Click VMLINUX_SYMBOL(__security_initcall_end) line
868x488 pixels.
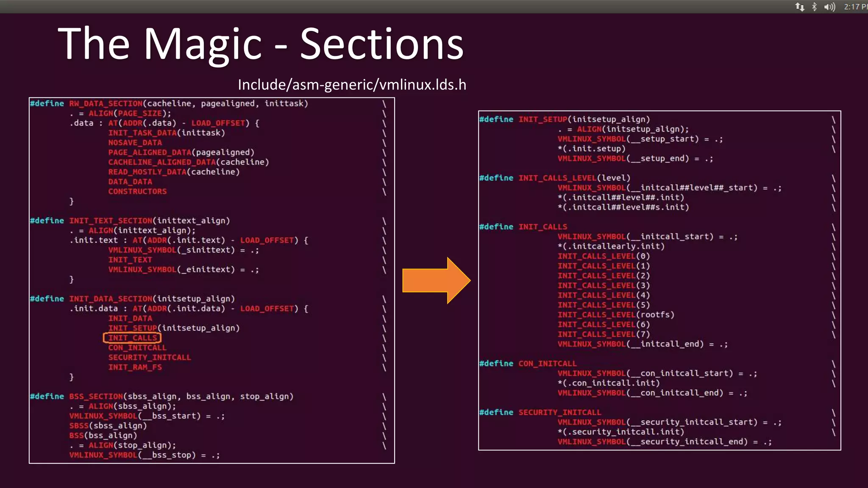coord(665,442)
